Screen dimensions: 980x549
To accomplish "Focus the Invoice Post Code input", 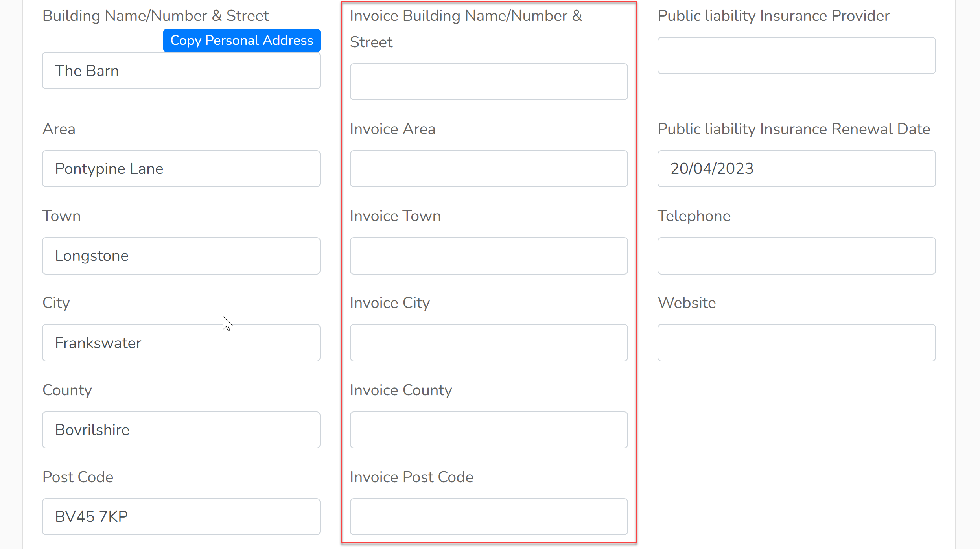I will point(489,517).
